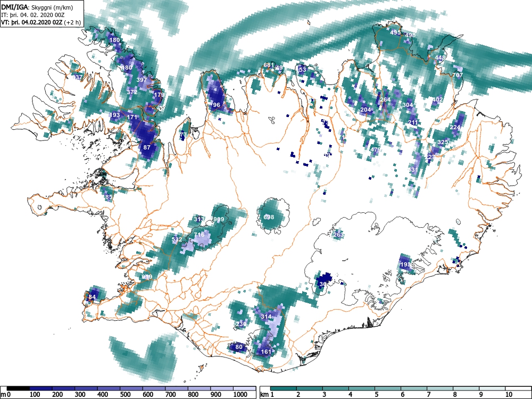Click the visibility value 919 in the southwest

147,277
